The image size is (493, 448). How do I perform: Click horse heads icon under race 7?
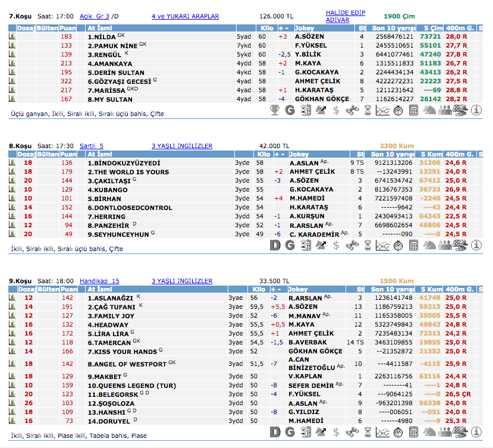(x=429, y=110)
